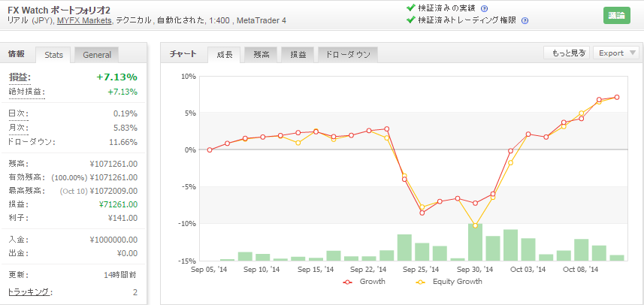The width and height of the screenshot is (644, 305).
Task: Click the green checkmark for verified track record
Action: pos(410,8)
